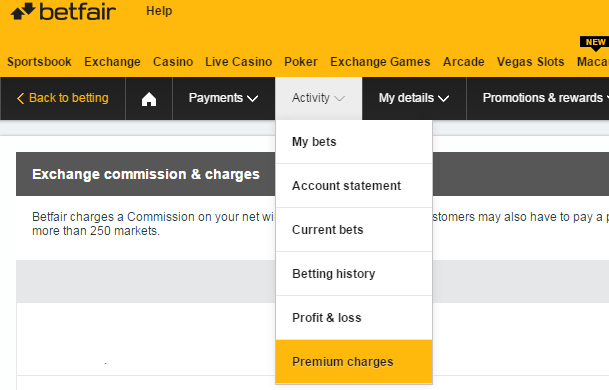Image resolution: width=609 pixels, height=390 pixels.
Task: Select highlighted Premium charges item
Action: coord(354,361)
